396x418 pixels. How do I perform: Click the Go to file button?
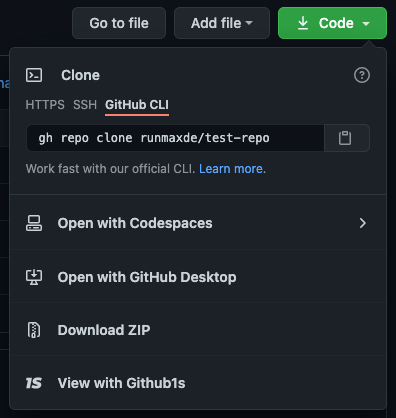119,23
